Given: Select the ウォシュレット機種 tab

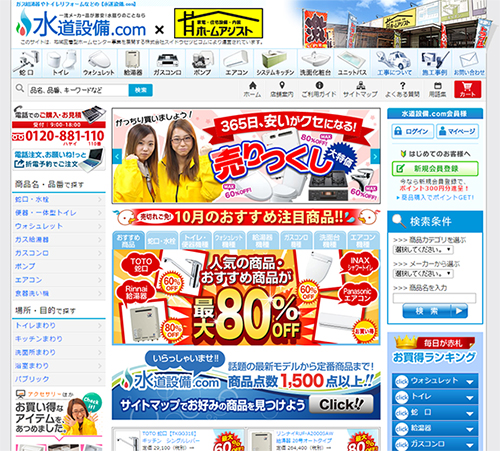Looking at the screenshot, I should [x=229, y=240].
